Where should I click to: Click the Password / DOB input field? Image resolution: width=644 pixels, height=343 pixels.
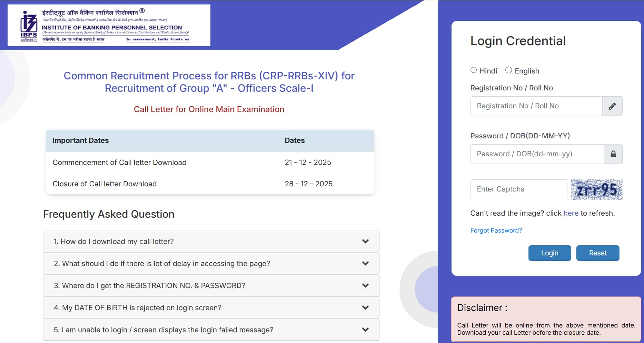[x=536, y=154]
